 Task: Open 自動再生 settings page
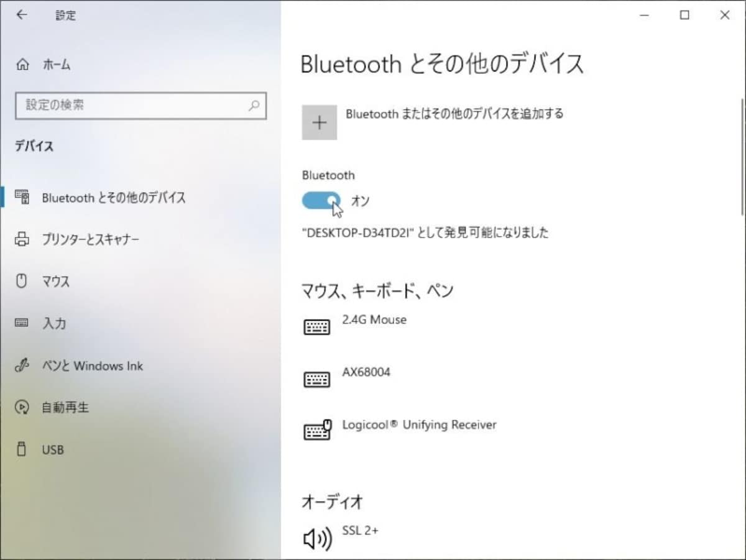pyautogui.click(x=65, y=408)
